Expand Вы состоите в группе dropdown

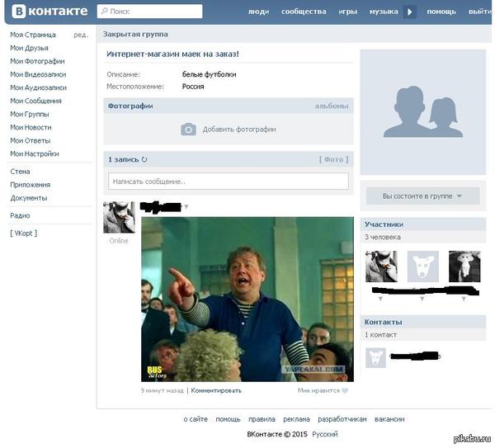click(x=422, y=196)
